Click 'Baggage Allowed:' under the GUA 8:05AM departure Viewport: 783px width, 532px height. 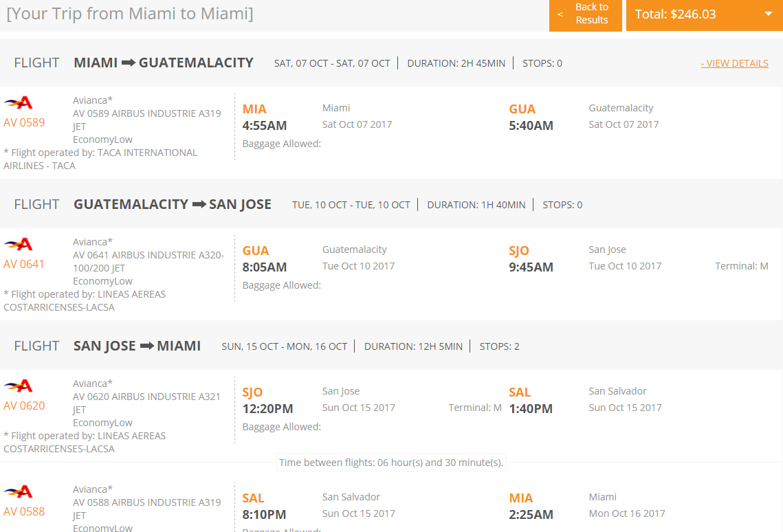pyautogui.click(x=282, y=285)
